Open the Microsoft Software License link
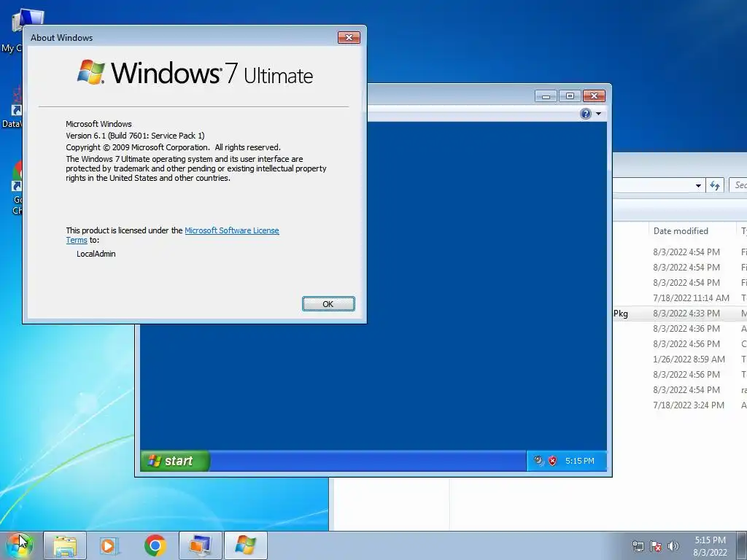Image resolution: width=747 pixels, height=560 pixels. point(231,230)
